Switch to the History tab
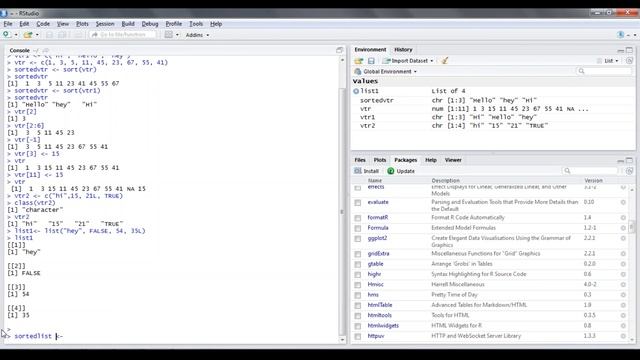This screenshot has height=360, width=640. (x=403, y=50)
